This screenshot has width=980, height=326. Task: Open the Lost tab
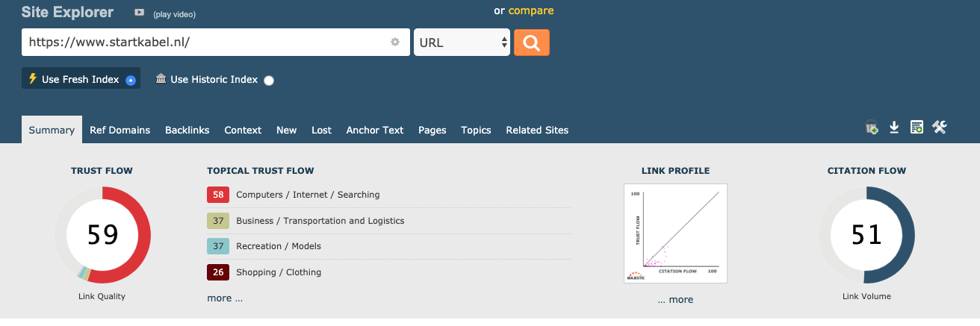pos(322,130)
